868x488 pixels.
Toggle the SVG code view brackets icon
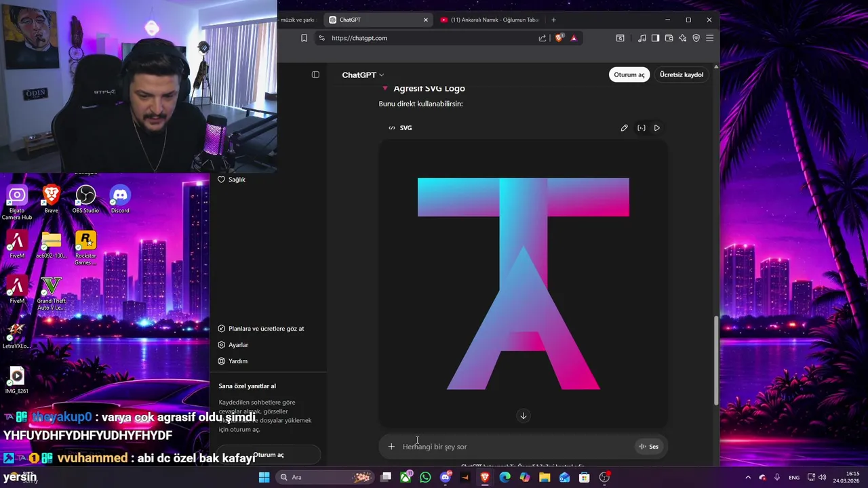tap(642, 127)
